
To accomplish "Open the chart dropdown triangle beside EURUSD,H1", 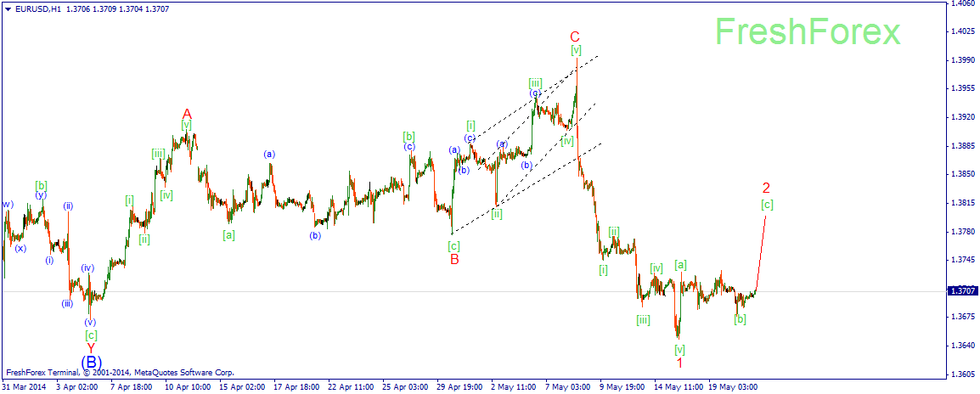I will (x=8, y=8).
